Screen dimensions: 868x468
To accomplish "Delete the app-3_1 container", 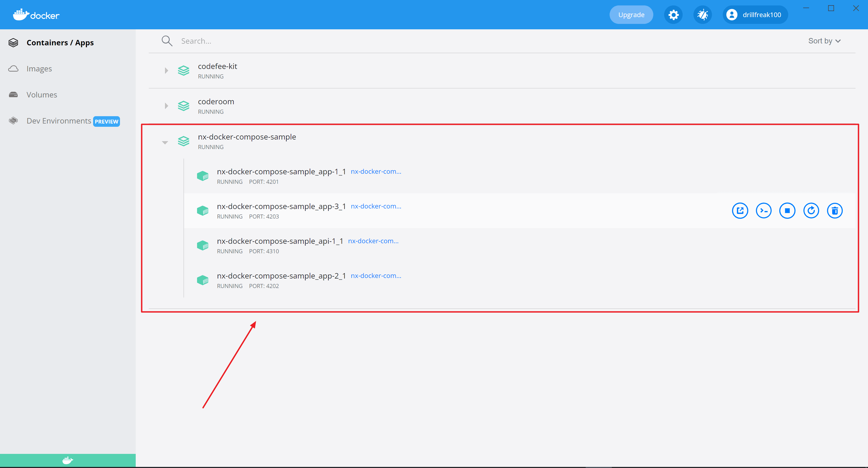I will click(x=835, y=211).
